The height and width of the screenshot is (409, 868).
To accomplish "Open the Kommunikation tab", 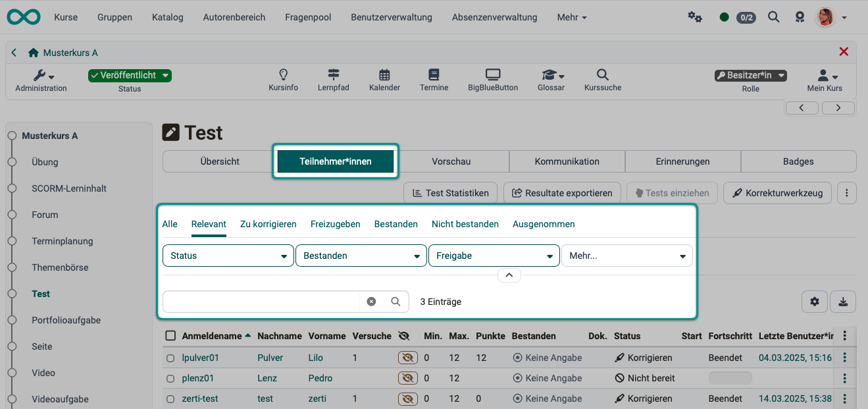I will coord(567,161).
